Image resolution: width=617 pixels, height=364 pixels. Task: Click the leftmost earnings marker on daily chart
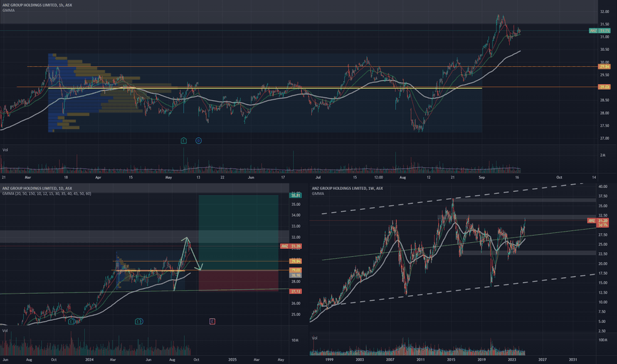point(71,322)
